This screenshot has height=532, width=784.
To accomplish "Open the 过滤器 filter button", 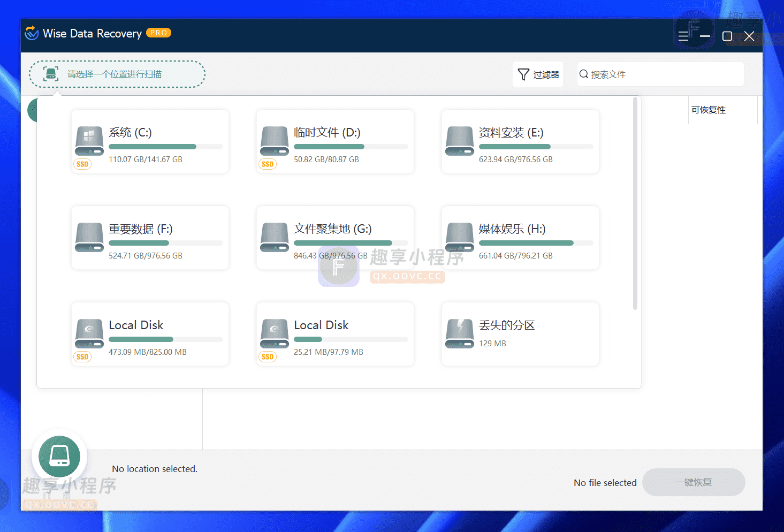I will pos(538,74).
